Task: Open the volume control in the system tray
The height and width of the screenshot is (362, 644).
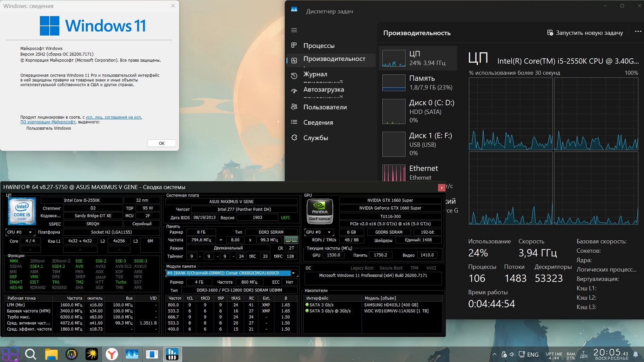Action: pos(512,354)
